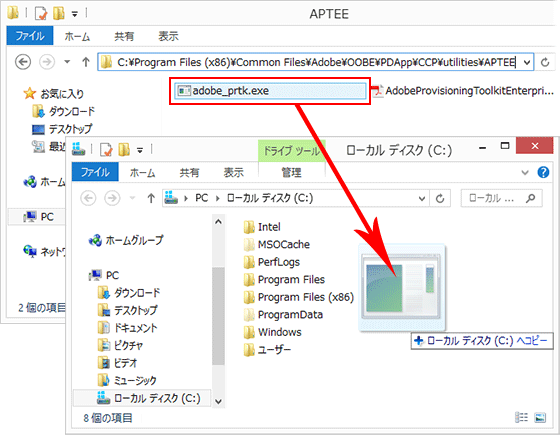The height and width of the screenshot is (435, 560).
Task: Switch to large icons view in status bar
Action: point(540,417)
